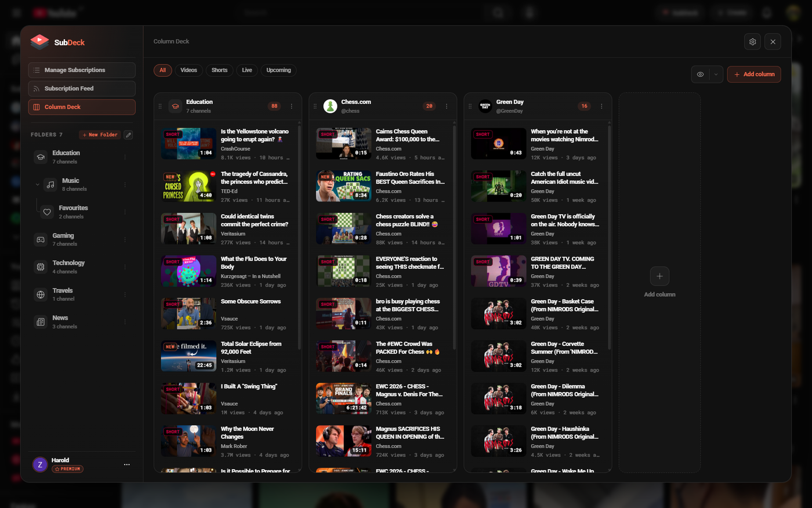This screenshot has width=812, height=508.
Task: Open 'Catch the full uncut American Idiot' title
Action: (564, 178)
